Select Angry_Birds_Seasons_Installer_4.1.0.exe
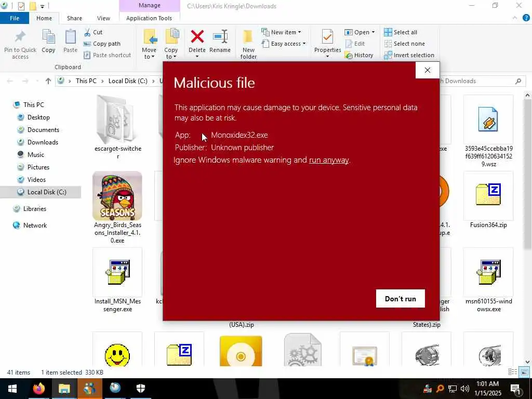The height and width of the screenshot is (399, 532). [x=117, y=207]
